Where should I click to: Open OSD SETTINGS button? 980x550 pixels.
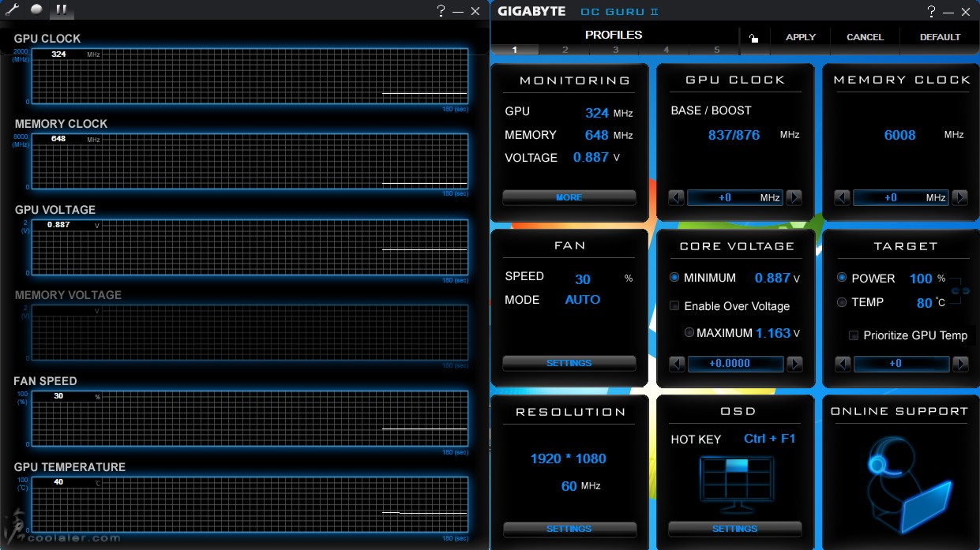click(x=734, y=529)
